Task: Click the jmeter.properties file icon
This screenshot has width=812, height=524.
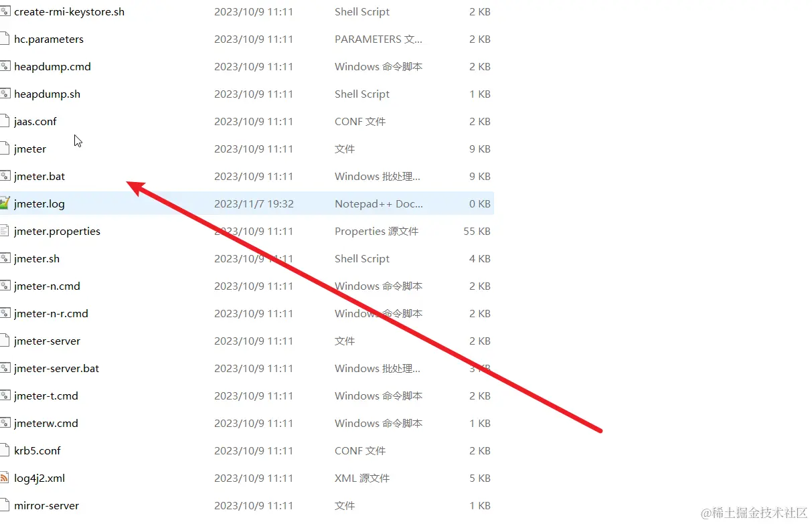Action: click(x=4, y=231)
